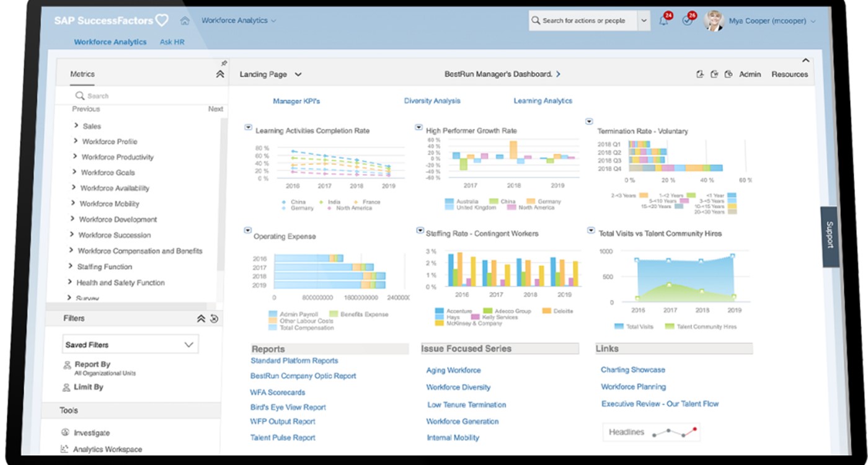Viewport: 868px width, 465px height.
Task: Click the clear filters icon
Action: click(x=214, y=319)
